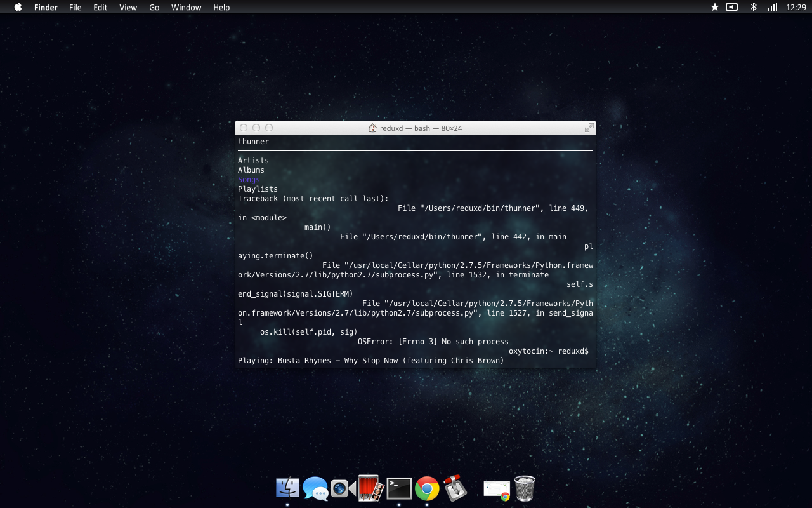Click the 'main()' line
This screenshot has width=812, height=508.
point(317,227)
